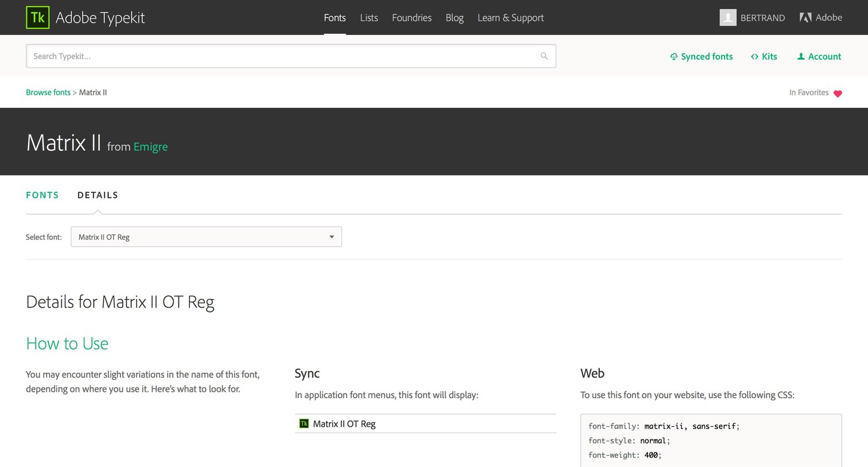Open the BERTRAND user menu
The width and height of the screenshot is (868, 467).
point(762,18)
